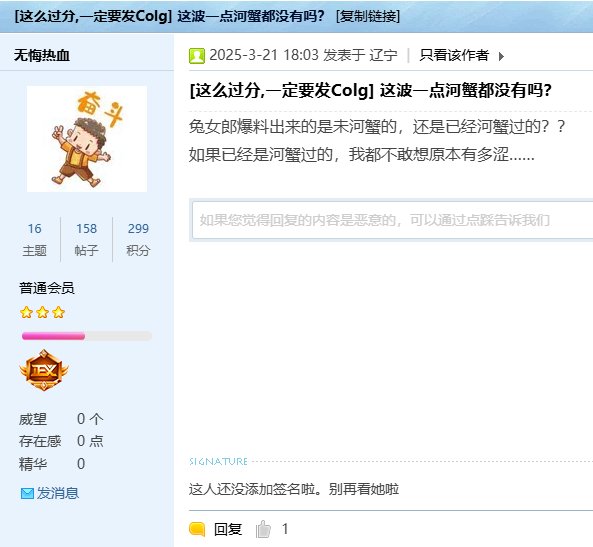Click the 回复 button below the post
The width and height of the screenshot is (593, 547).
coord(228,529)
